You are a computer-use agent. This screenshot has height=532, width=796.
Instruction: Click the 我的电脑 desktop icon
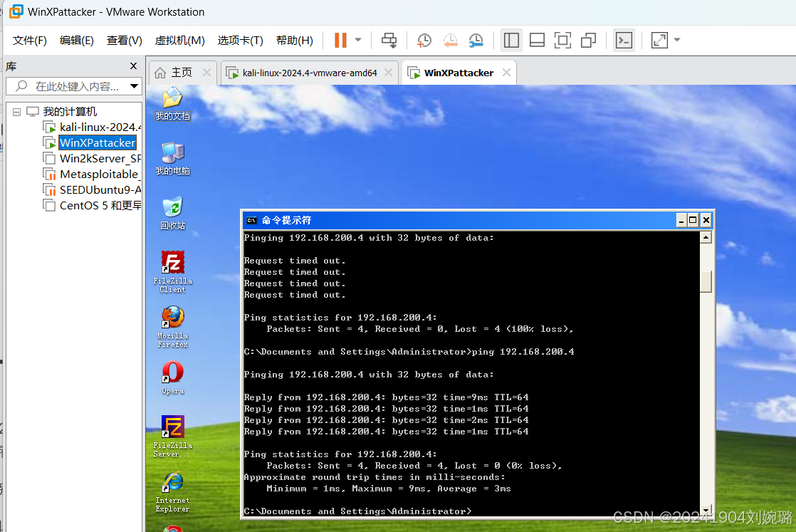(172, 159)
